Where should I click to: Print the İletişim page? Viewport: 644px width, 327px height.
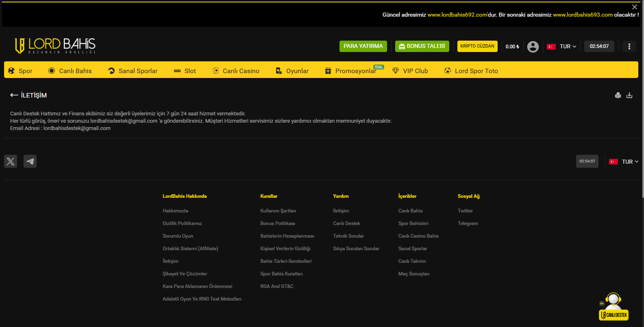click(618, 95)
